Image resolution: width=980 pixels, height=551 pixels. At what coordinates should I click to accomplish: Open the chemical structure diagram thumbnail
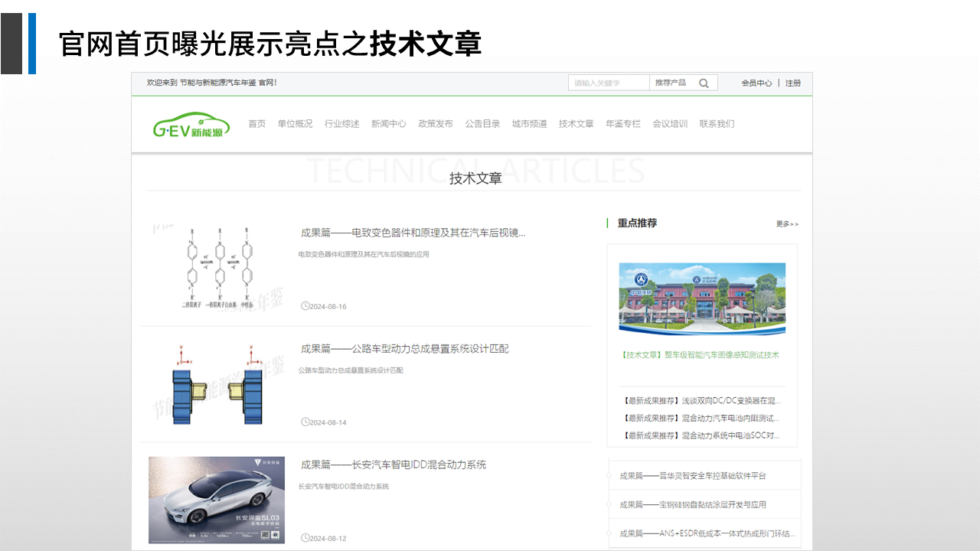click(x=217, y=266)
